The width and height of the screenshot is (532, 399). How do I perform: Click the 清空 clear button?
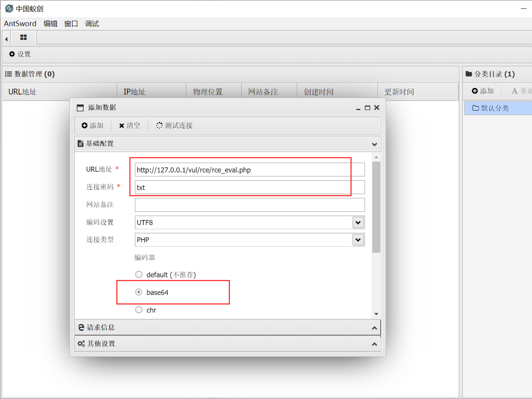130,126
